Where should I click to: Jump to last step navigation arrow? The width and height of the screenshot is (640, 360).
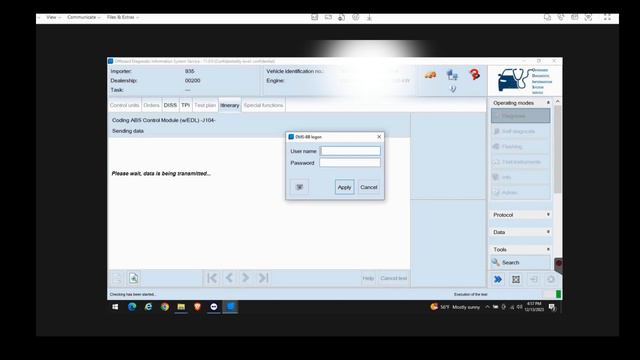(x=263, y=278)
